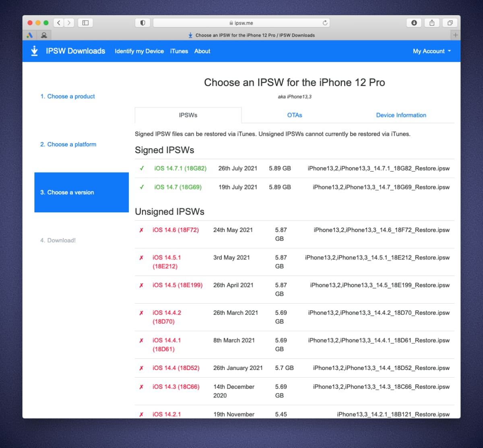Click the 14.4_18D52_Restore.ipsw filename
The width and height of the screenshot is (483, 448).
tap(381, 368)
